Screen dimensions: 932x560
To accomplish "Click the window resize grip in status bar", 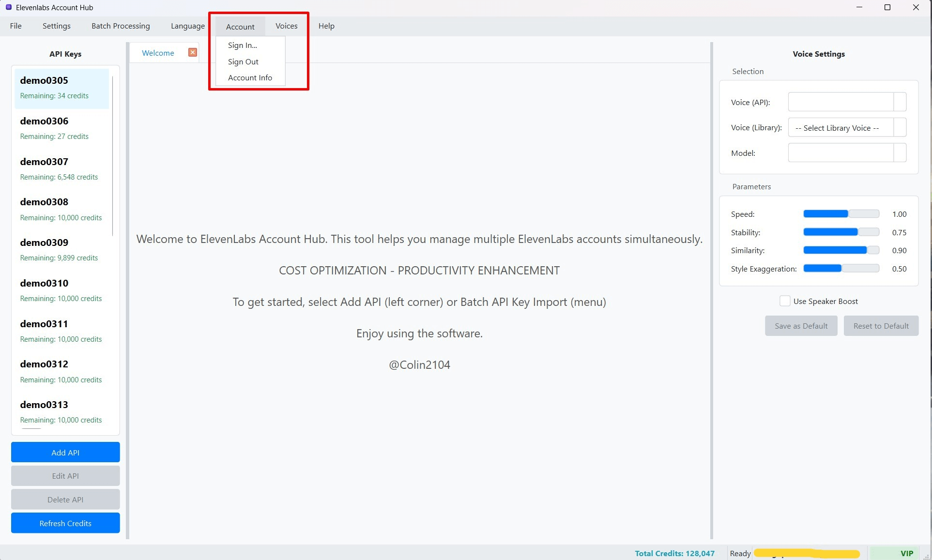I will point(926,556).
